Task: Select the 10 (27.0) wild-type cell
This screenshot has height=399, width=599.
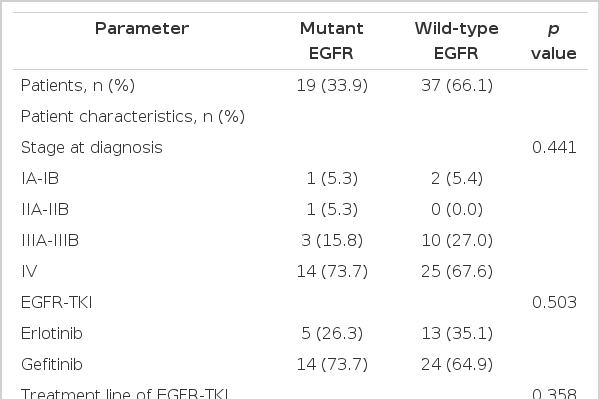Action: [457, 240]
